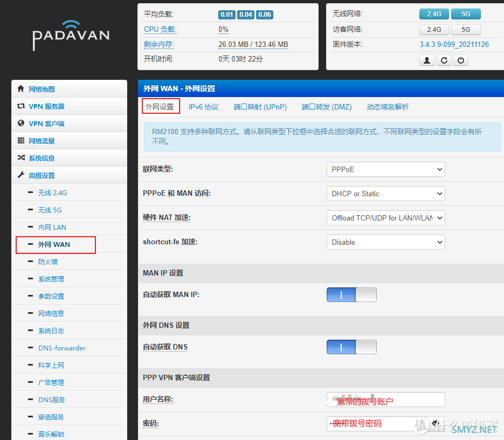504x440 pixels.
Task: Toggle the 自动获取 DNS switch
Action: point(351,347)
